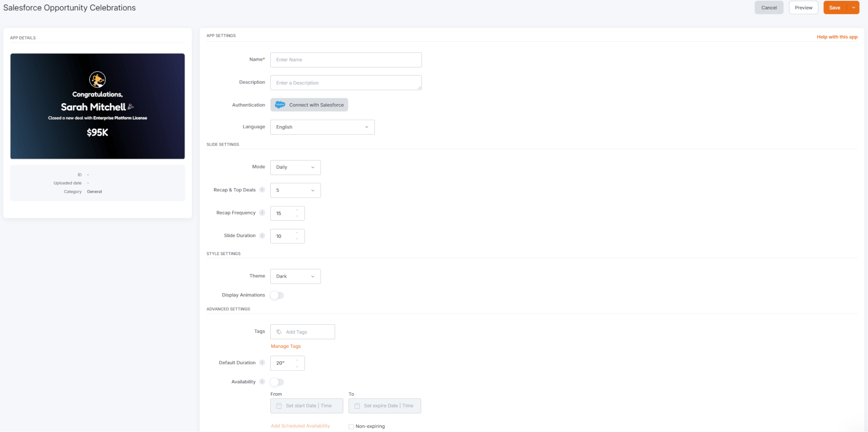Click Connect with Salesforce button

309,105
